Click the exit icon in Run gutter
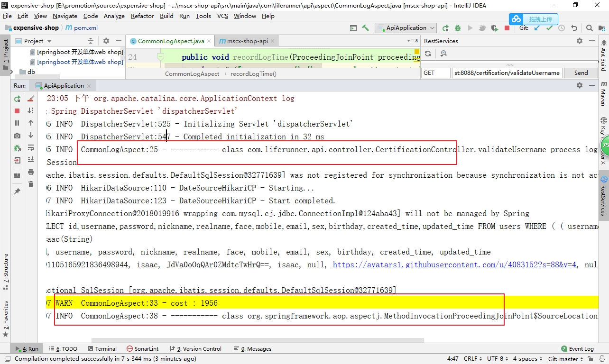Screen dimensions: 609x364 [x=17, y=160]
